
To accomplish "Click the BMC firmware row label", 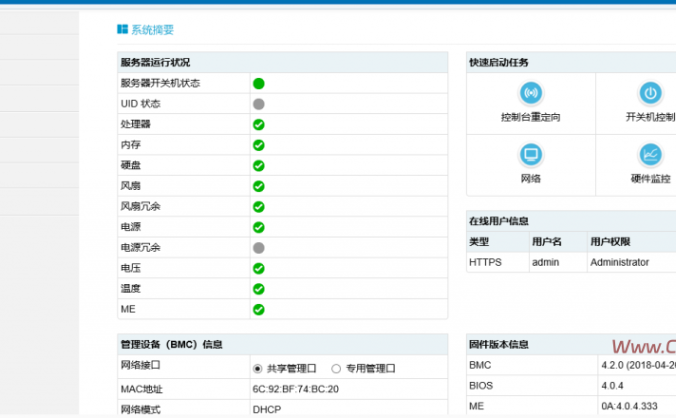I will (x=480, y=365).
